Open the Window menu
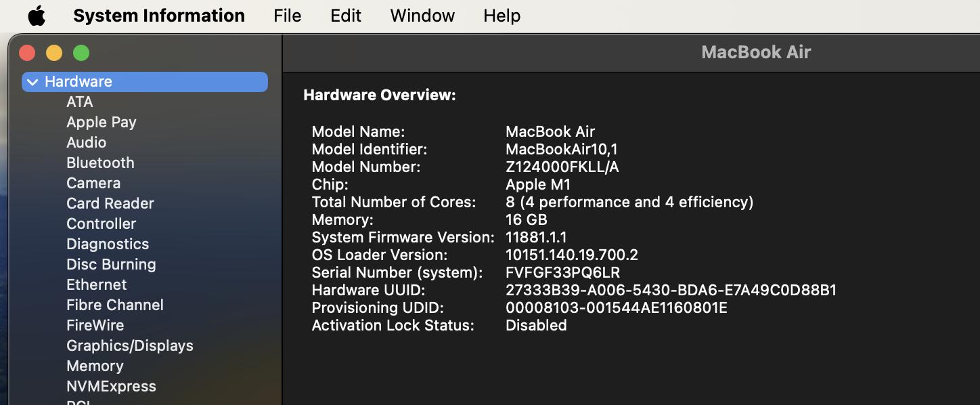Screen dimensions: 980x405 tap(422, 16)
